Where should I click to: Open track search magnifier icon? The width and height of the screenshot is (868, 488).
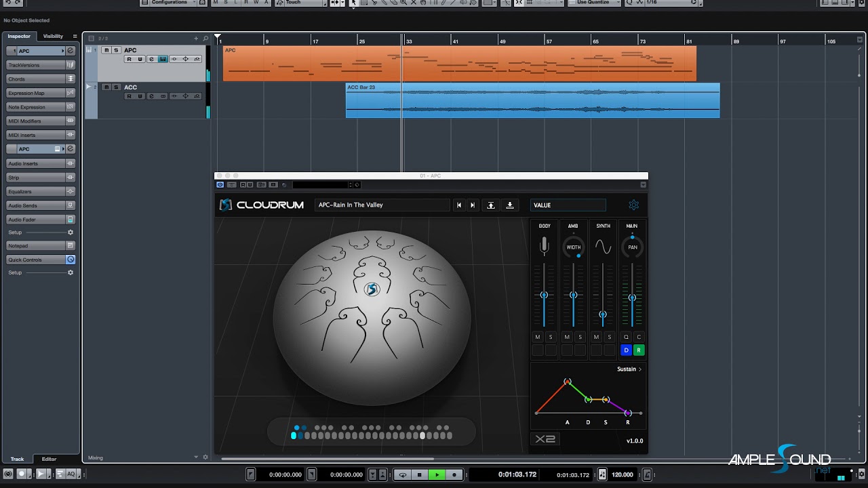coord(205,39)
